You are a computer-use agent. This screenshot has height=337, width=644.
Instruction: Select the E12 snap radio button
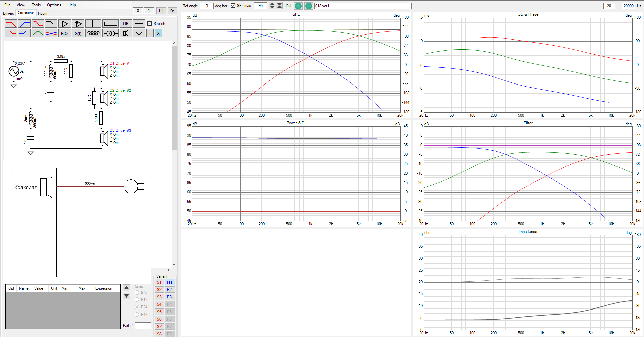(x=137, y=300)
